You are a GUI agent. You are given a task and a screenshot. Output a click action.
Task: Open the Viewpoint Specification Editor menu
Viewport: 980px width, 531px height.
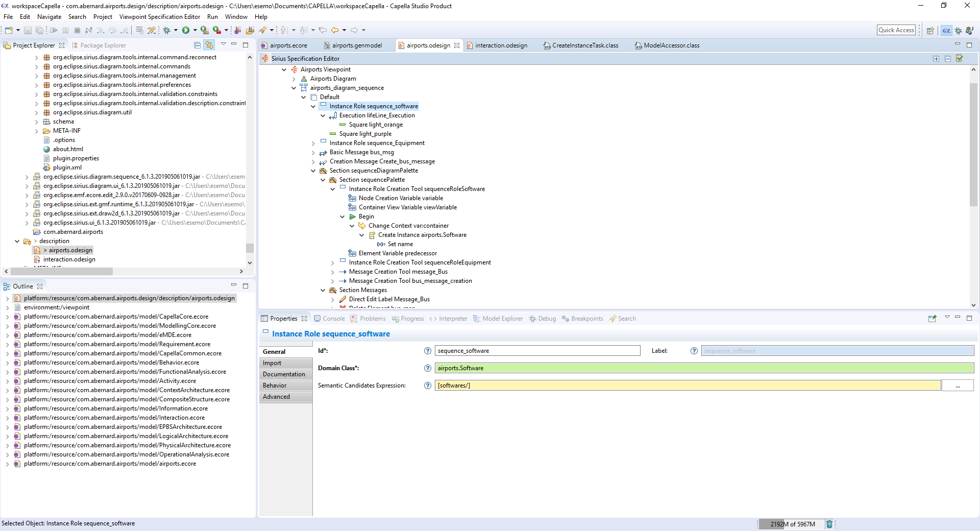(x=160, y=17)
